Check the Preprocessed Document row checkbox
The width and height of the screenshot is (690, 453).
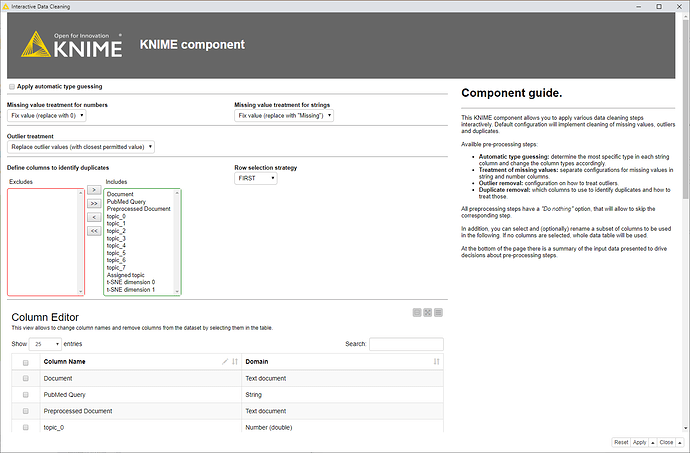pyautogui.click(x=26, y=411)
